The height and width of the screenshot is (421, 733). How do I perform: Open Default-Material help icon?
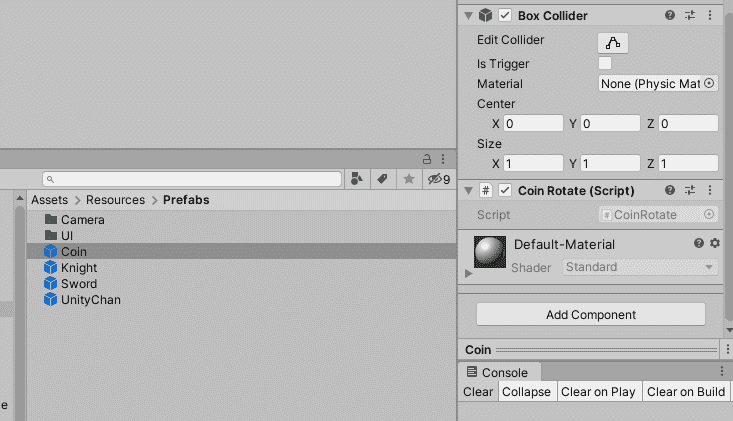(x=699, y=243)
